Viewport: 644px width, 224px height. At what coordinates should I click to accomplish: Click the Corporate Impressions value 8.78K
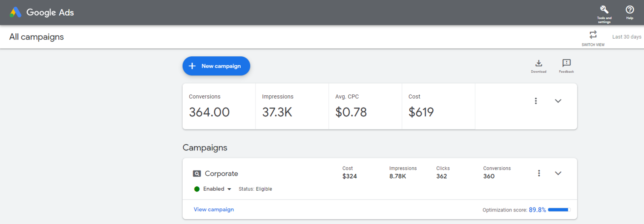(x=398, y=176)
